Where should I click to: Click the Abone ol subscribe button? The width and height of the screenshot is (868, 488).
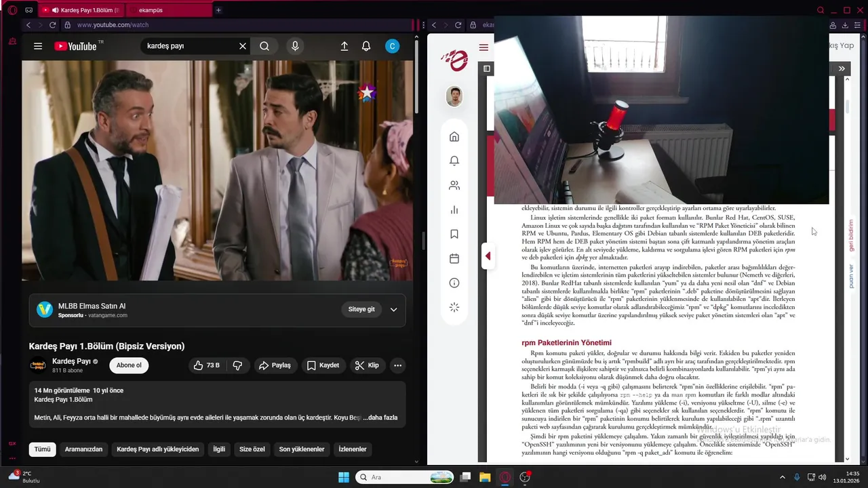129,365
